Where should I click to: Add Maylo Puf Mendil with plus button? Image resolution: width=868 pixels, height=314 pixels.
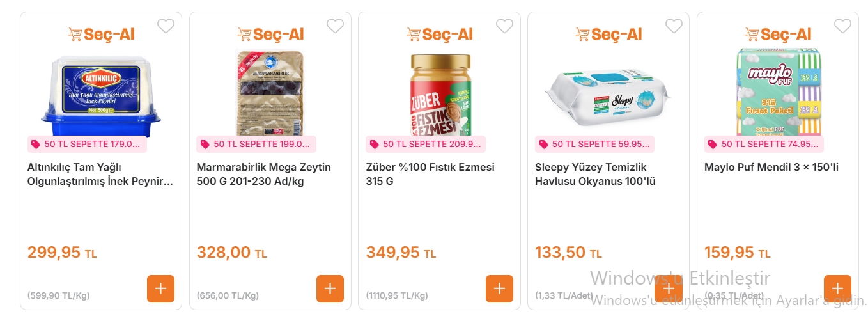point(837,288)
